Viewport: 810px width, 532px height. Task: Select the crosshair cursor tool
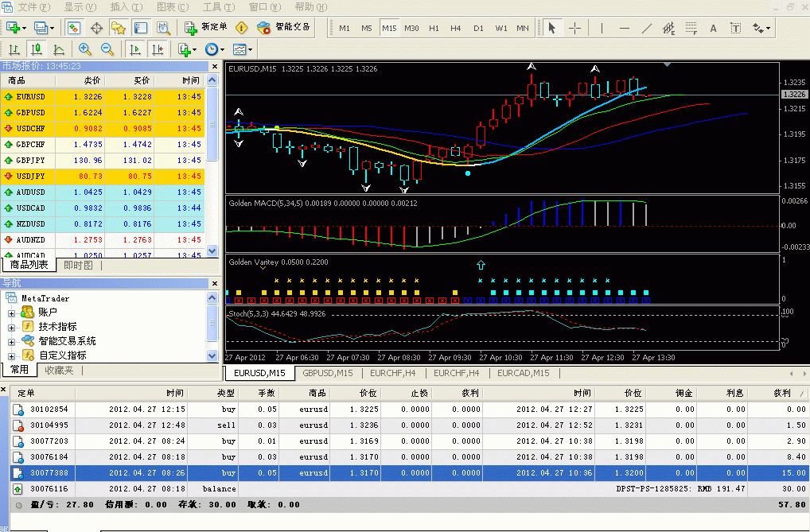click(x=574, y=28)
